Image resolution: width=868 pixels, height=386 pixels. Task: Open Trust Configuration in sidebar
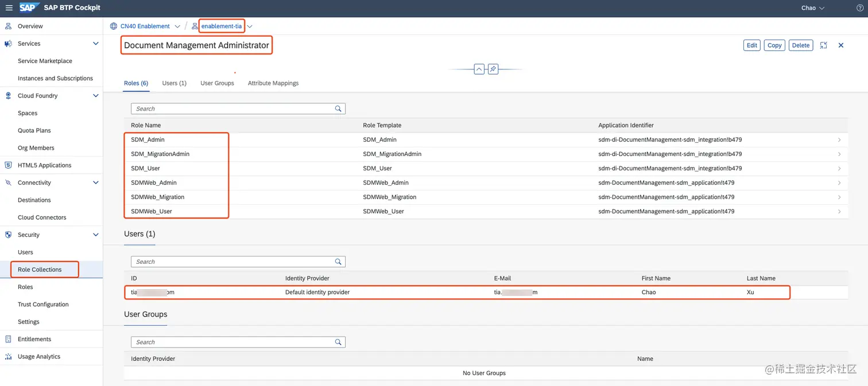point(43,305)
